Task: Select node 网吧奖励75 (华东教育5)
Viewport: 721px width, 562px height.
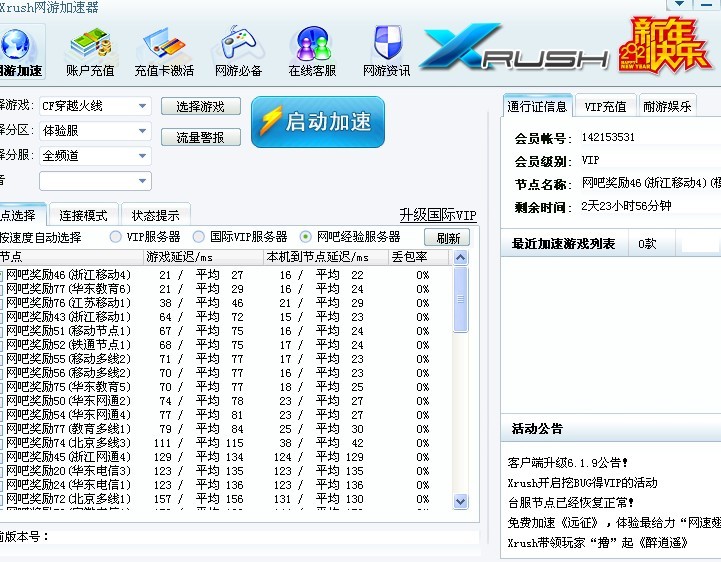Action: coord(68,387)
